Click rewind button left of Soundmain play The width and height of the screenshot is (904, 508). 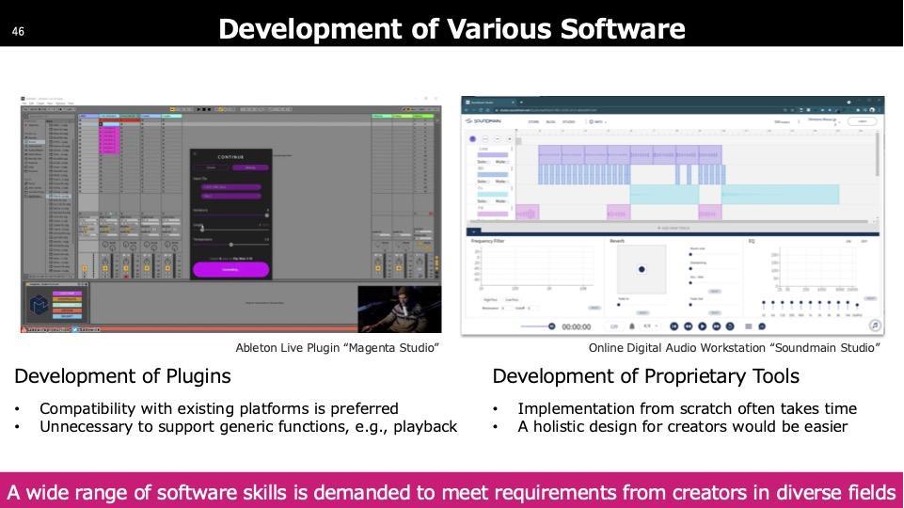click(688, 326)
